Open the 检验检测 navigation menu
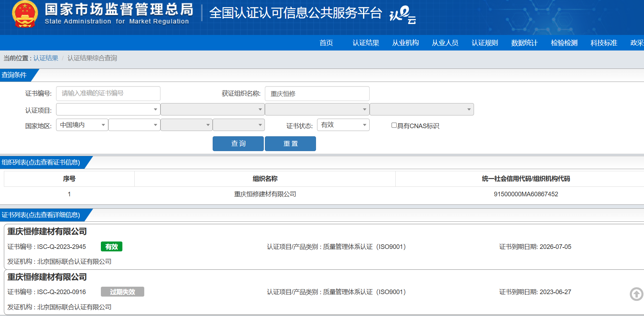Viewport: 644px width, 316px height. [x=564, y=43]
